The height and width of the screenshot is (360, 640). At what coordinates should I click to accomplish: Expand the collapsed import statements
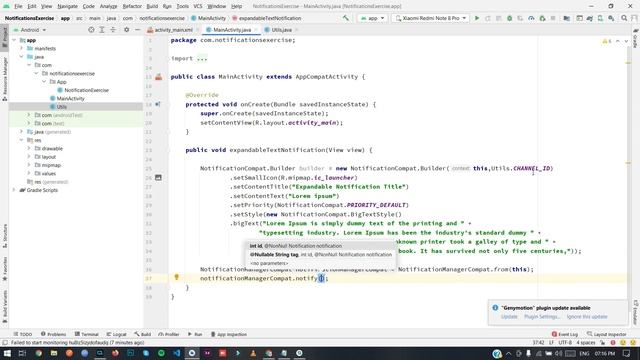202,58
